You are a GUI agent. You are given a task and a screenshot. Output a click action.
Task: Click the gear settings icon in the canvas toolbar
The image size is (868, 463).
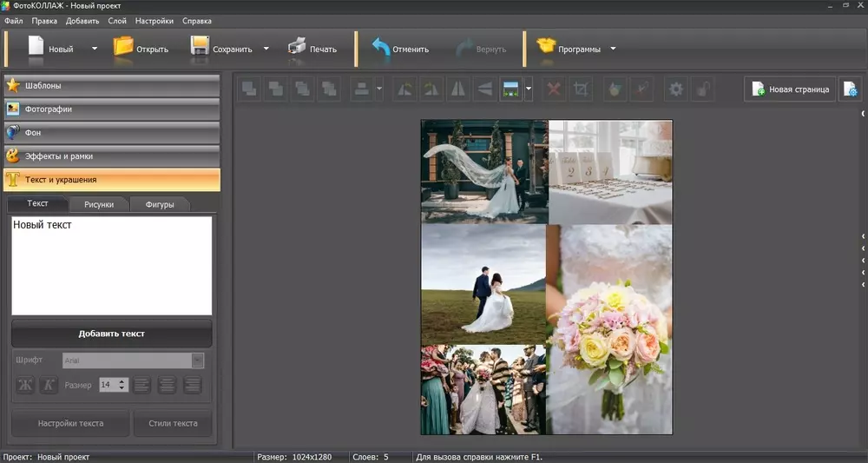click(x=674, y=89)
